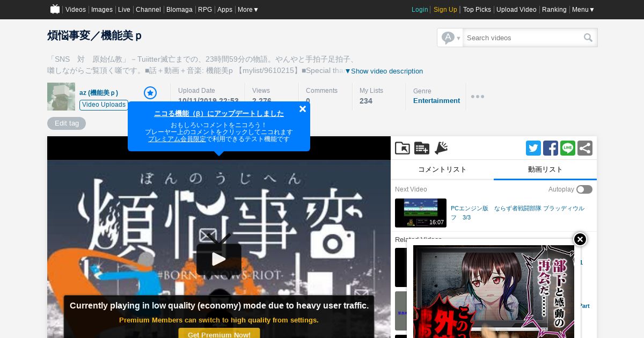The height and width of the screenshot is (338, 644).
Task: Click the magnifying glass search icon
Action: 589,38
